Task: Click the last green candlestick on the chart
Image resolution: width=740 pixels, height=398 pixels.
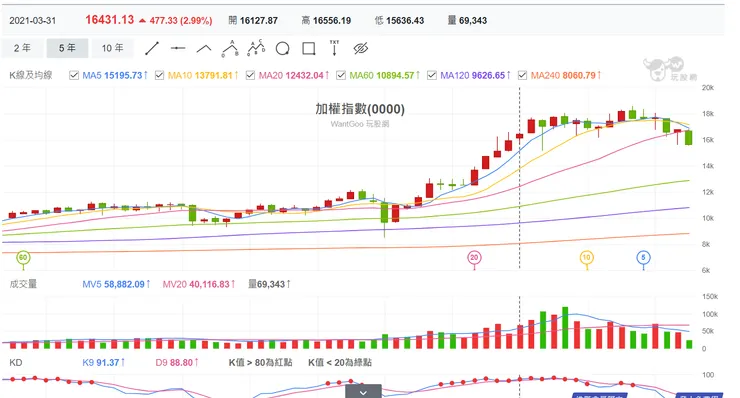Action: (689, 137)
